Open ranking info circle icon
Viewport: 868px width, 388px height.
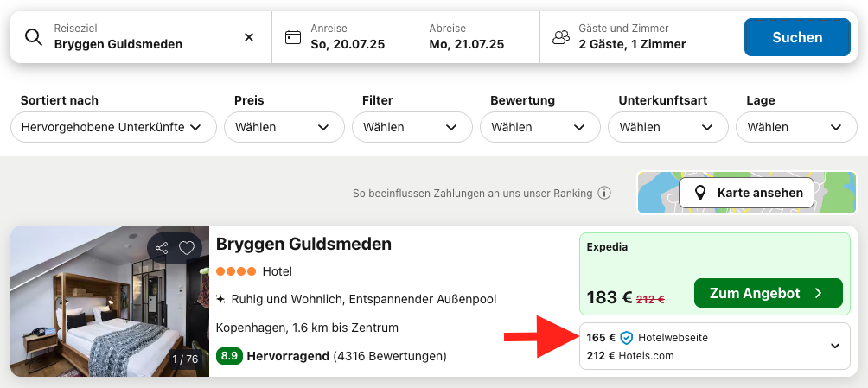click(x=604, y=194)
